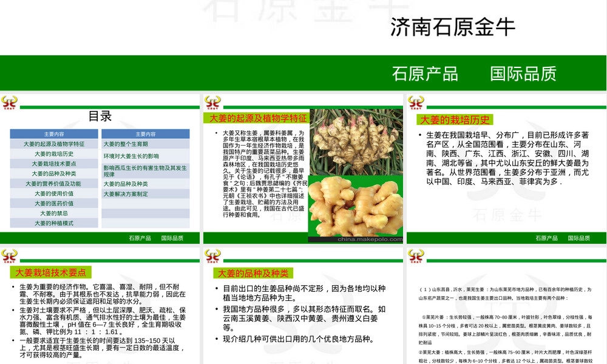Click the 济南石原金牛 title

tap(453, 27)
